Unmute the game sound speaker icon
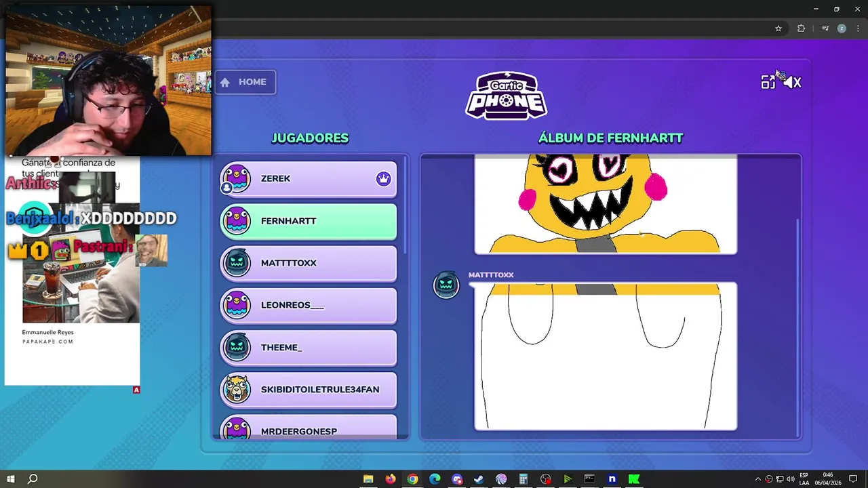The width and height of the screenshot is (868, 488). pyautogui.click(x=793, y=82)
